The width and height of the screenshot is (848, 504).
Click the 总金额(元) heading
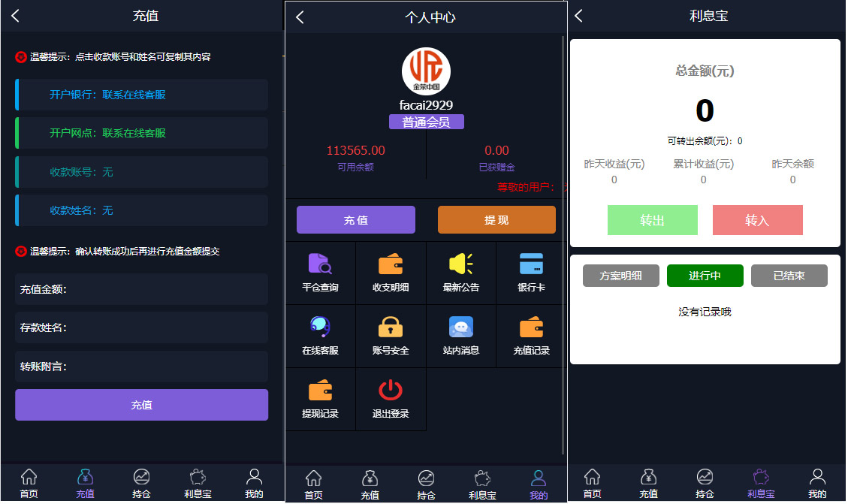pos(705,71)
